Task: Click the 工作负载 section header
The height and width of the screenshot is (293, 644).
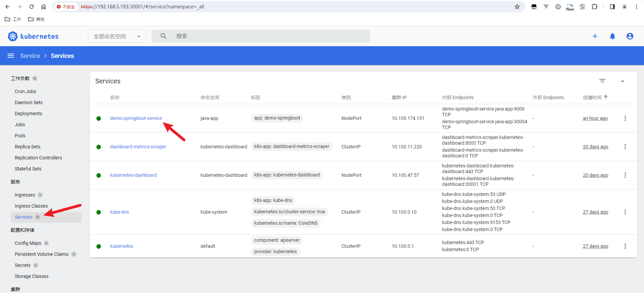Action: [x=20, y=78]
